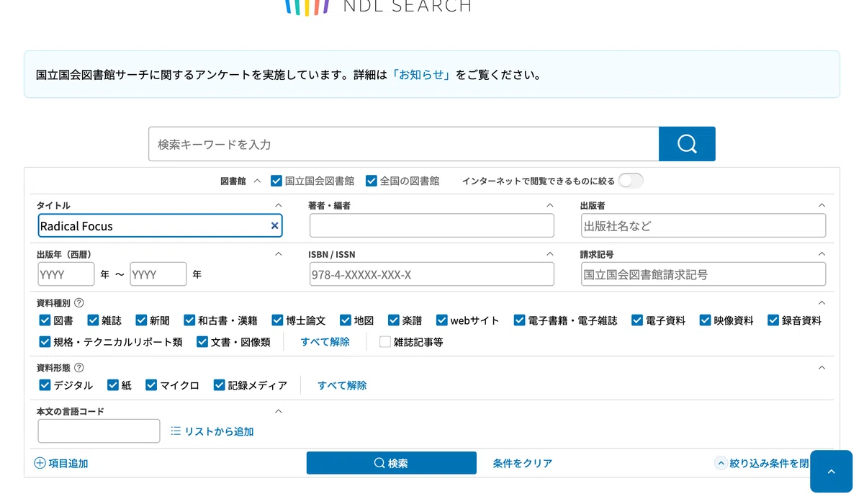Collapse the ISBN / ISSN chevron

click(550, 254)
